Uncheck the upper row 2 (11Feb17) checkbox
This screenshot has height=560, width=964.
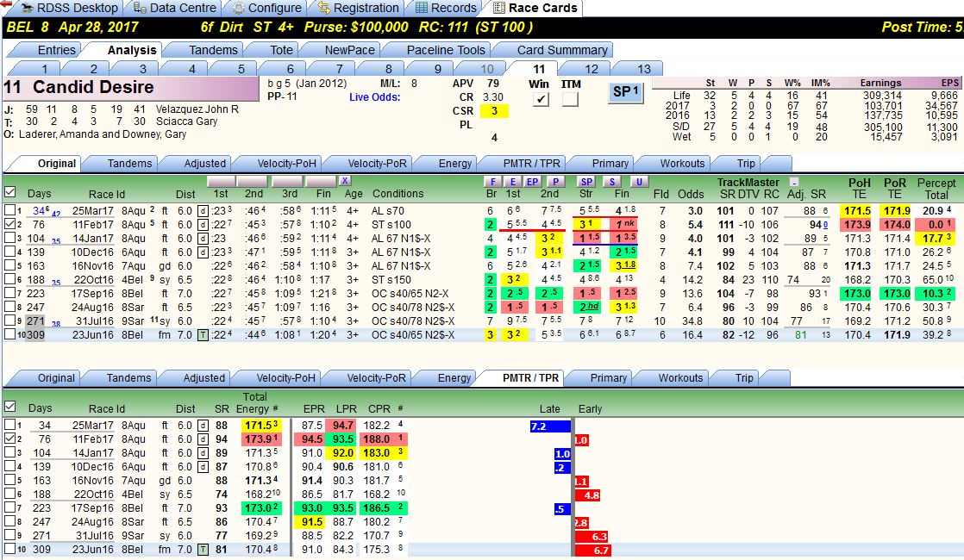click(9, 224)
